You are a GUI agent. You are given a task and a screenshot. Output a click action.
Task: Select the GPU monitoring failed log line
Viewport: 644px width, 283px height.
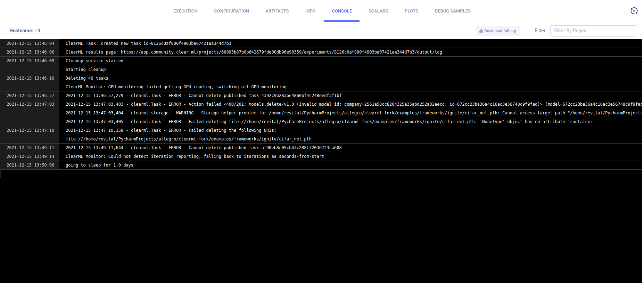176,87
